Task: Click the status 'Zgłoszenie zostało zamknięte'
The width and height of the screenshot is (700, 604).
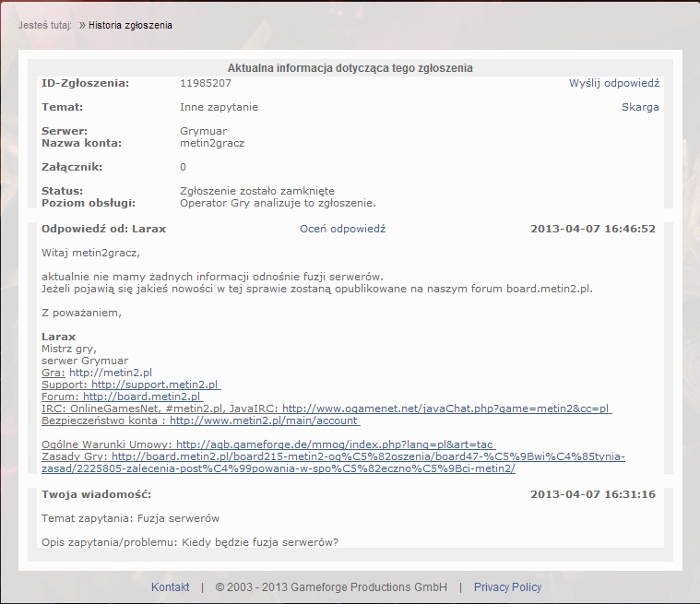Action: (257, 191)
